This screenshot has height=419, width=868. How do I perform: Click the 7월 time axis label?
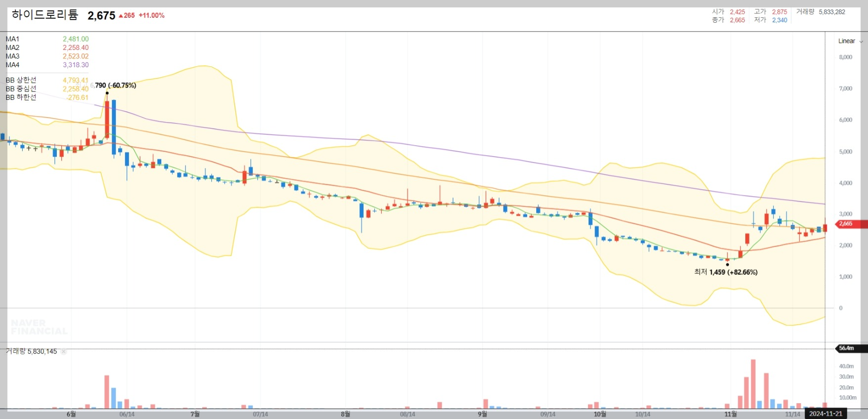click(x=195, y=414)
